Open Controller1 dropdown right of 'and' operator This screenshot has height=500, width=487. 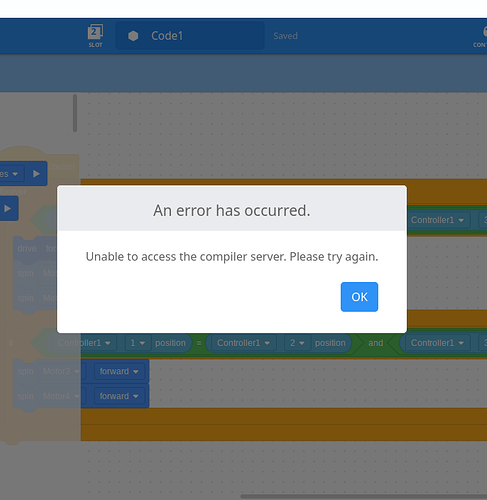437,343
